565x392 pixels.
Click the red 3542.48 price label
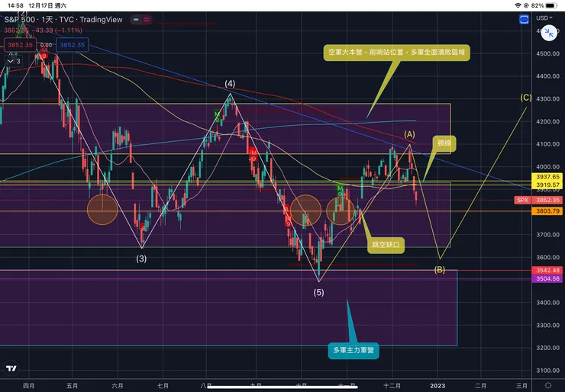(x=547, y=270)
